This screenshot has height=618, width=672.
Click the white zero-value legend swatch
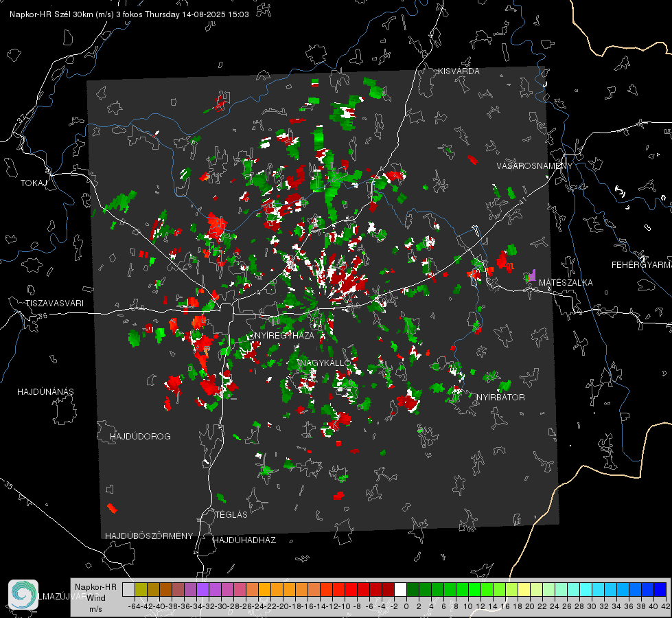(x=400, y=589)
